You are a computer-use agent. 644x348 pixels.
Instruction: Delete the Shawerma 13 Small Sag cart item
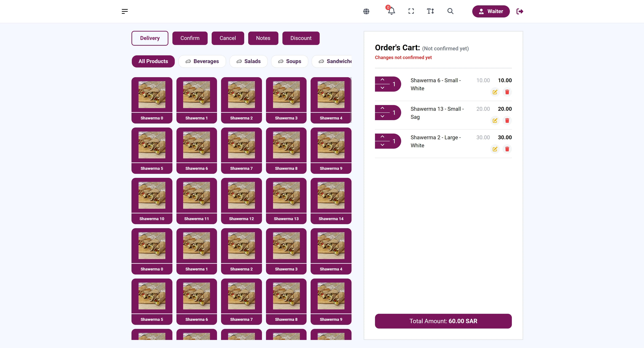507,121
